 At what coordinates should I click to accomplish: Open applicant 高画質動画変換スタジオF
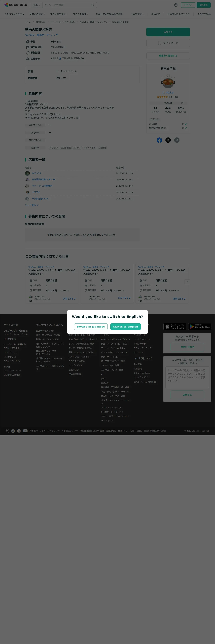(x=44, y=180)
